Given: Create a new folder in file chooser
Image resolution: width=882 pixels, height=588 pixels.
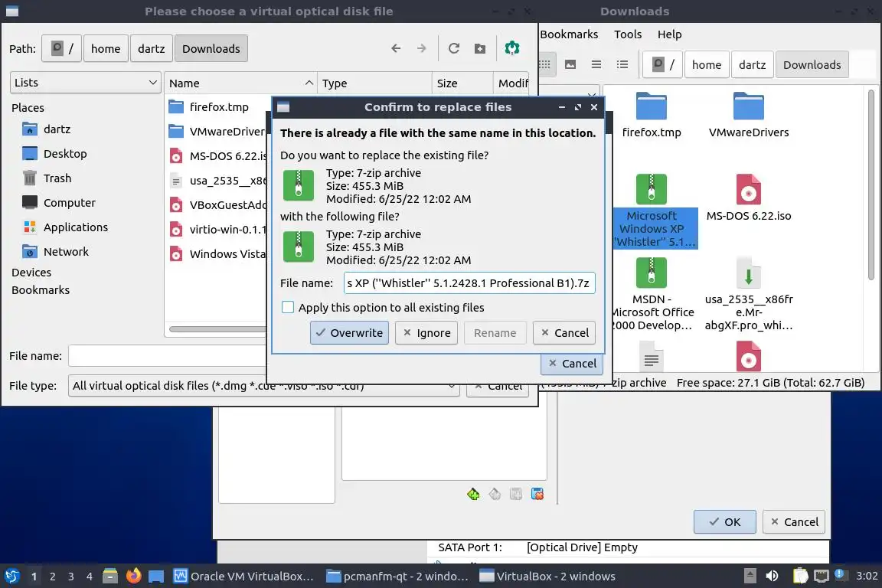Looking at the screenshot, I should click(x=480, y=48).
